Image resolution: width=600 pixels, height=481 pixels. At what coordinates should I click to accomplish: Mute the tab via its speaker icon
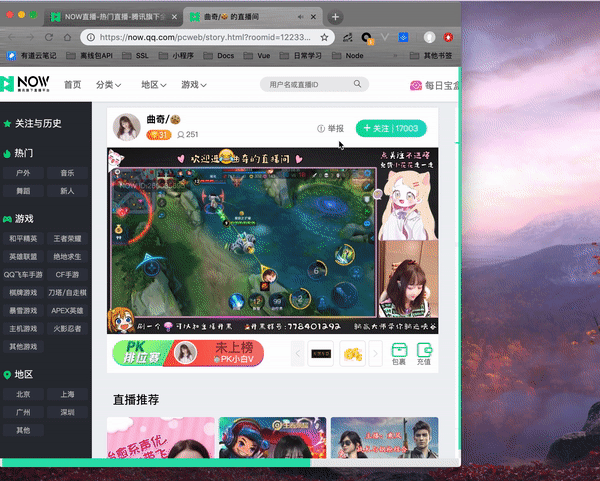300,17
